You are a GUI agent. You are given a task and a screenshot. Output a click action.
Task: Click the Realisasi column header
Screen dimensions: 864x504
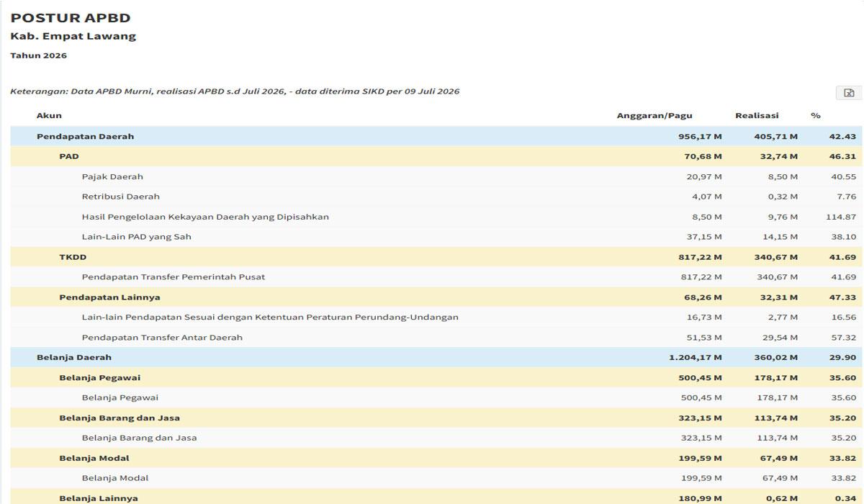(x=757, y=115)
